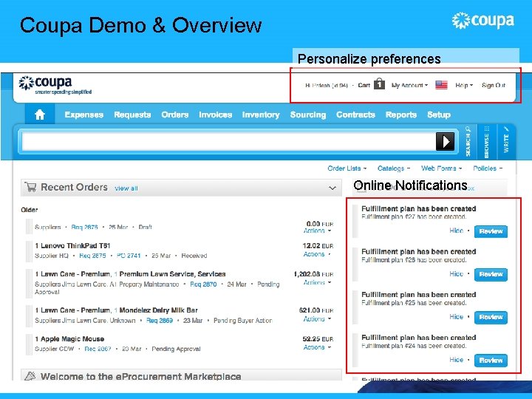
Task: Click 'Welcome to the eProcurement Marketplace' header
Action: tap(141, 376)
